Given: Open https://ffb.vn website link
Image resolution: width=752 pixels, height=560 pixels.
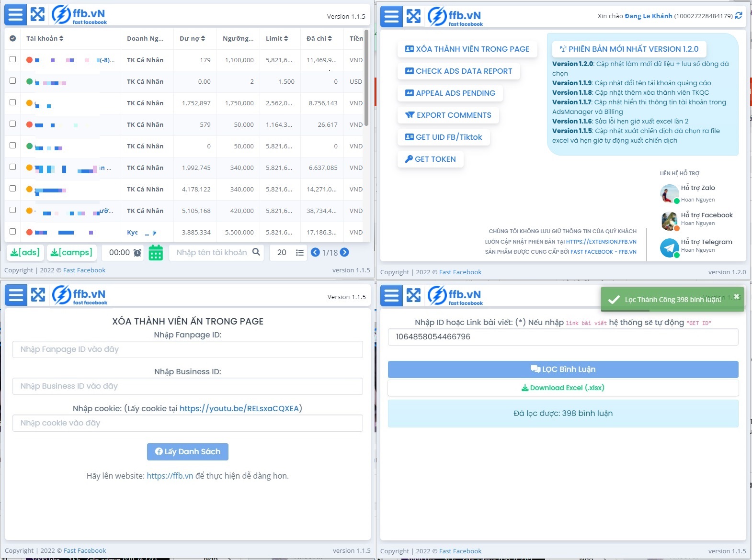Looking at the screenshot, I should 170,476.
